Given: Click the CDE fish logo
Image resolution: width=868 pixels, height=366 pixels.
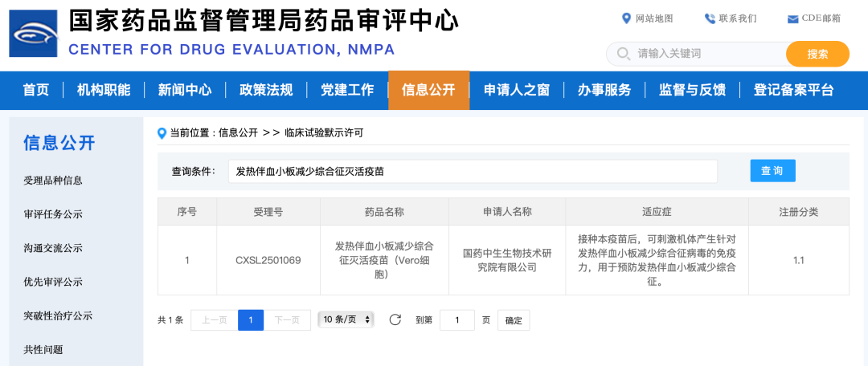Looking at the screenshot, I should (33, 34).
